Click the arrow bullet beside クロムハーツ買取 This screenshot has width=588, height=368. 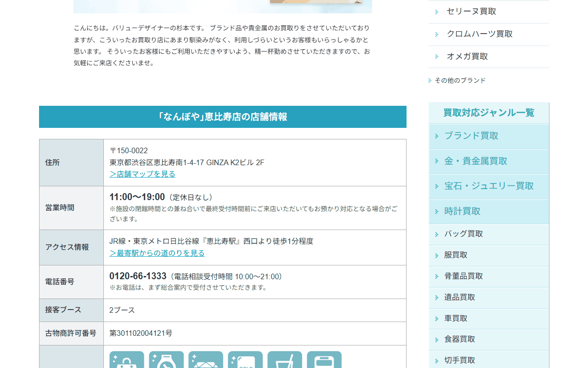tap(437, 34)
